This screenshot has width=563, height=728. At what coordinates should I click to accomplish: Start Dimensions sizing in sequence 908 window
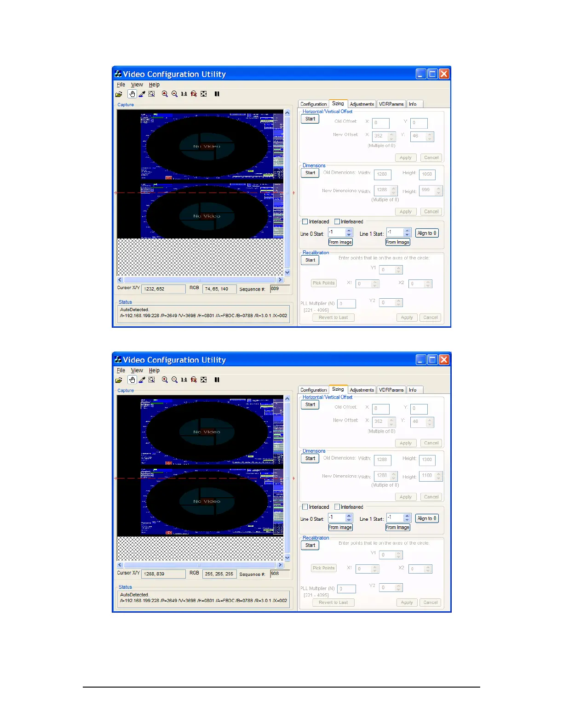pos(310,459)
